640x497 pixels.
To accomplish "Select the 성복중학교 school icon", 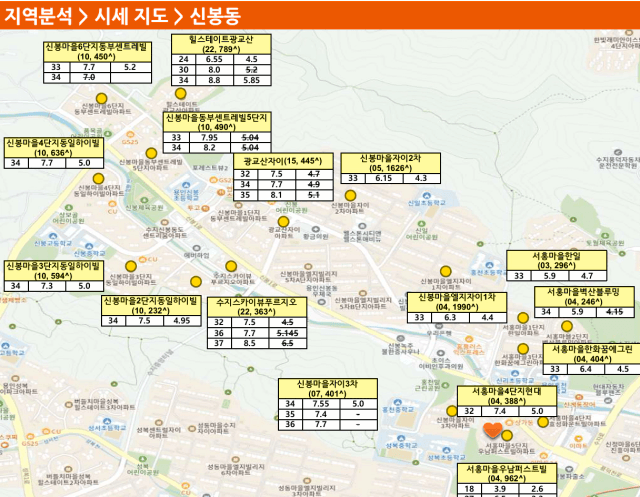I will click(x=401, y=439).
